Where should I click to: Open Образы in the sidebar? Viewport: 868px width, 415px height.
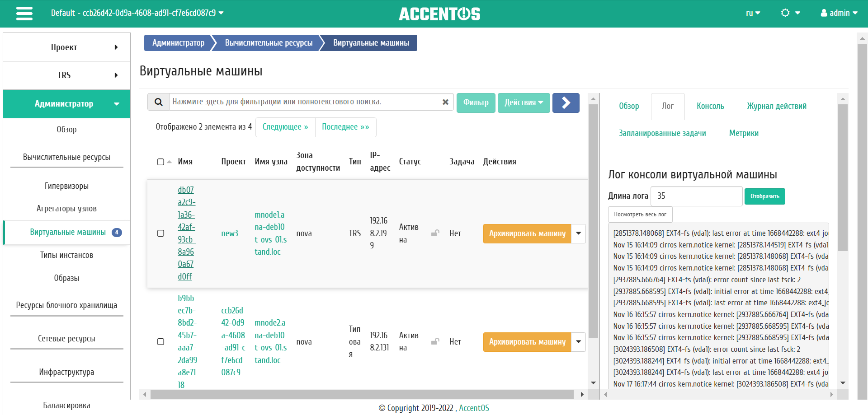(x=66, y=278)
